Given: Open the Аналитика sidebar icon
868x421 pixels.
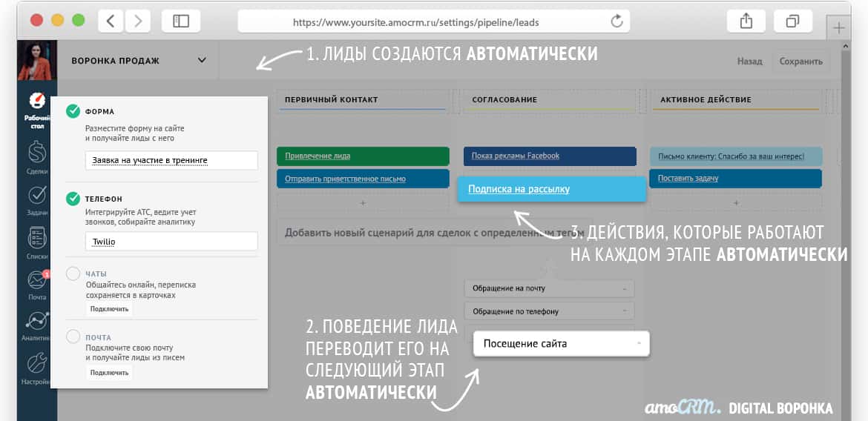Looking at the screenshot, I should (36, 322).
